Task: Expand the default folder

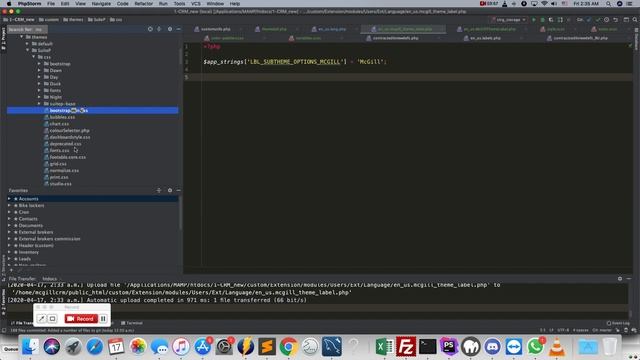Action: point(28,44)
